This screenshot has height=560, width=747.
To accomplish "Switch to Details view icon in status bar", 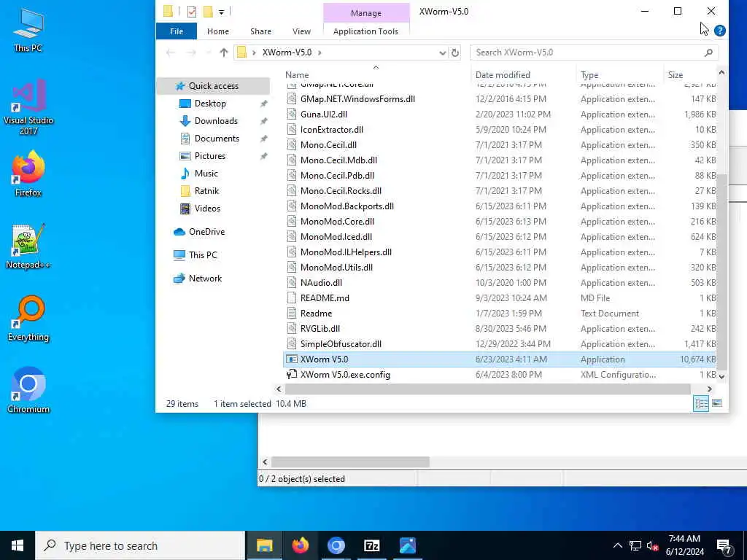I will (701, 404).
